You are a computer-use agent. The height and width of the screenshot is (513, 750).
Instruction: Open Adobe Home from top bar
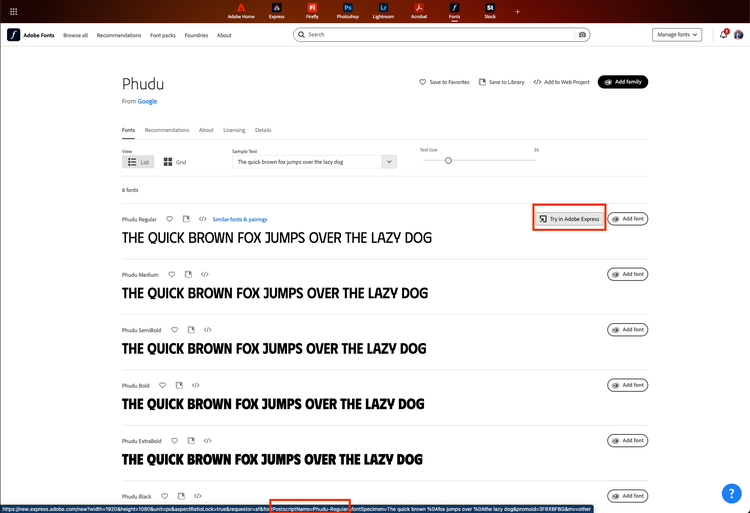[x=241, y=11]
